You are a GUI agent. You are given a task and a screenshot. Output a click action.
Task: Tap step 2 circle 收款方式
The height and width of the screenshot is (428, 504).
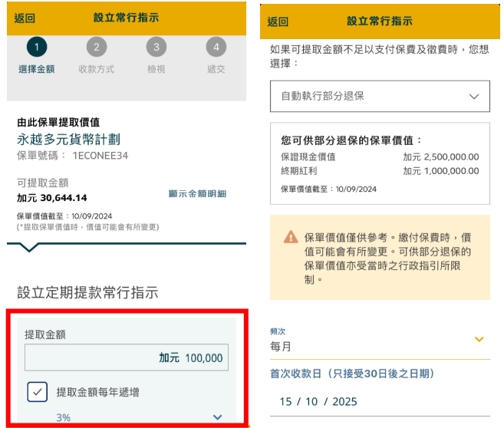(96, 48)
